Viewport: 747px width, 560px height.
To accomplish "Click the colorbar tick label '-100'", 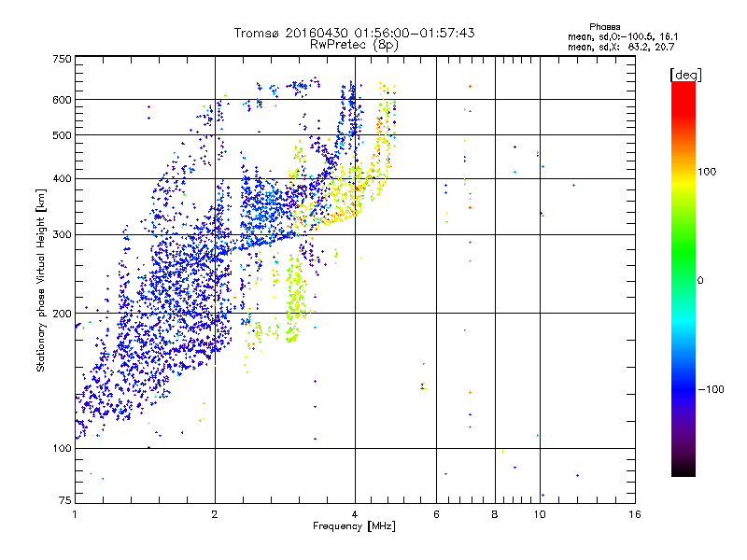I will pyautogui.click(x=711, y=389).
